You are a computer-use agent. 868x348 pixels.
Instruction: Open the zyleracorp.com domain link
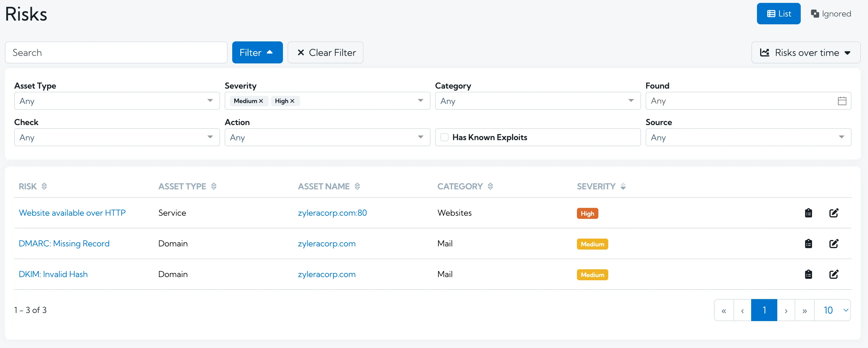pos(327,243)
